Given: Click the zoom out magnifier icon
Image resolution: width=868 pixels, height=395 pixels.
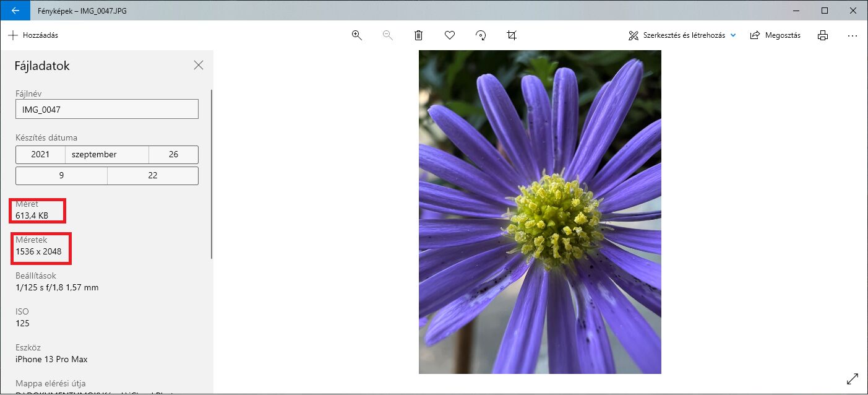Looking at the screenshot, I should click(388, 35).
